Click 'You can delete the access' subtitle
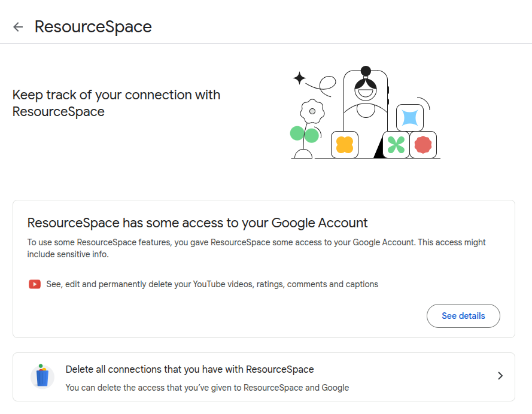Screen dimensions: 532x414 click(x=207, y=387)
